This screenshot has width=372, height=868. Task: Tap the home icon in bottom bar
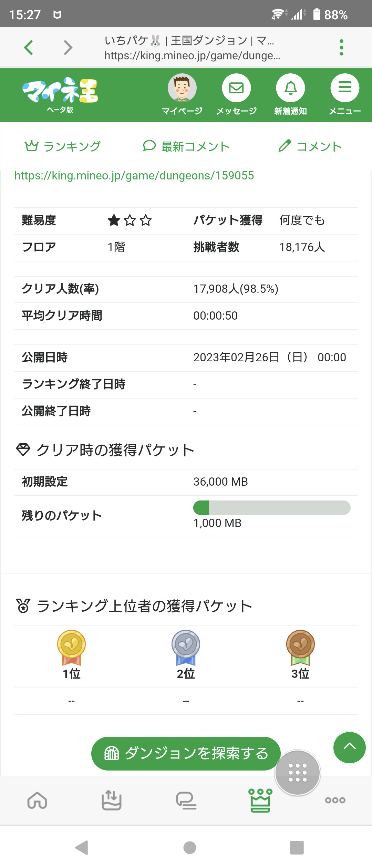coord(37,800)
